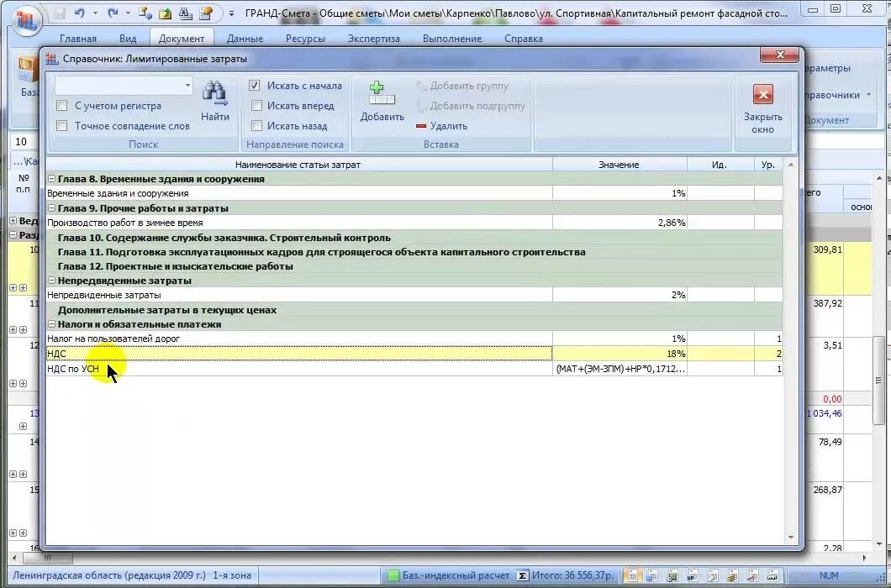This screenshot has width=891, height=588.
Task: Select the НДС по УСН row
Action: click(414, 369)
